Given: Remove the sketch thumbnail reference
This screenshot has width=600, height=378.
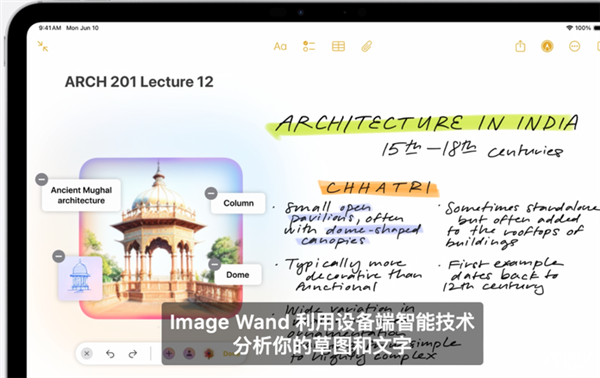Looking at the screenshot, I should [x=59, y=256].
